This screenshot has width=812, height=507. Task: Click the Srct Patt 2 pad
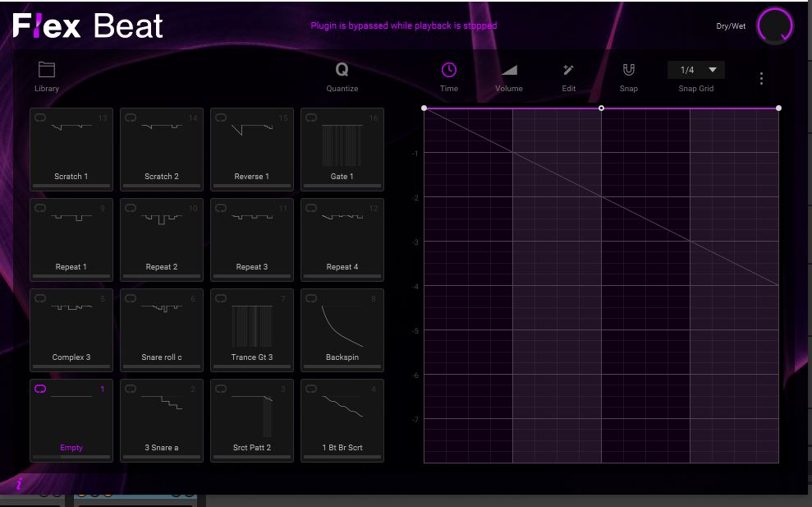coord(251,420)
